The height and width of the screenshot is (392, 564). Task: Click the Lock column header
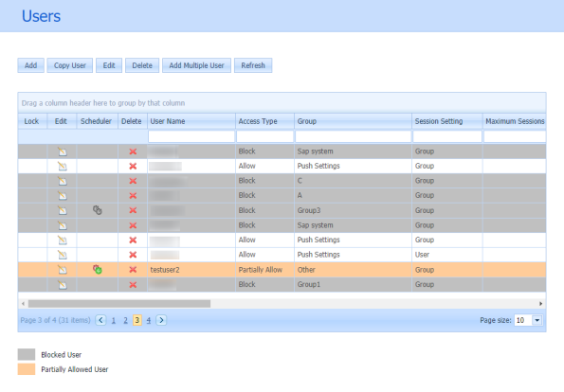coord(32,121)
